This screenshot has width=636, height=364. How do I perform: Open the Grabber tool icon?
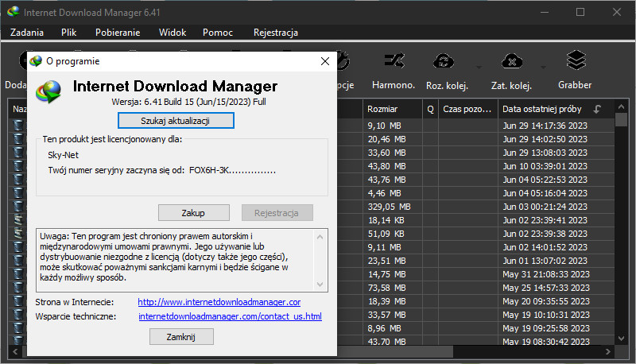[x=576, y=61]
